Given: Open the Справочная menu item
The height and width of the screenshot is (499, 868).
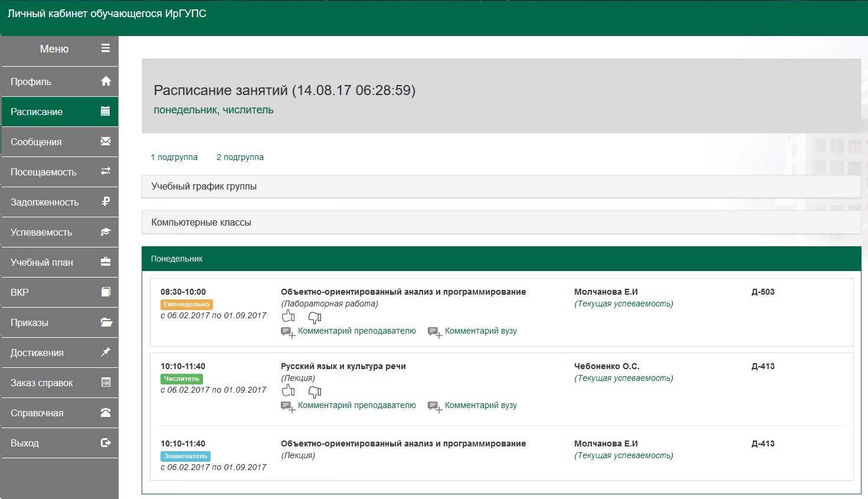Looking at the screenshot, I should [60, 413].
